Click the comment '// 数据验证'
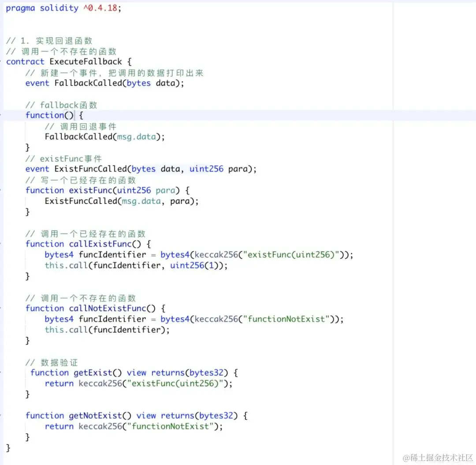 click(x=52, y=362)
